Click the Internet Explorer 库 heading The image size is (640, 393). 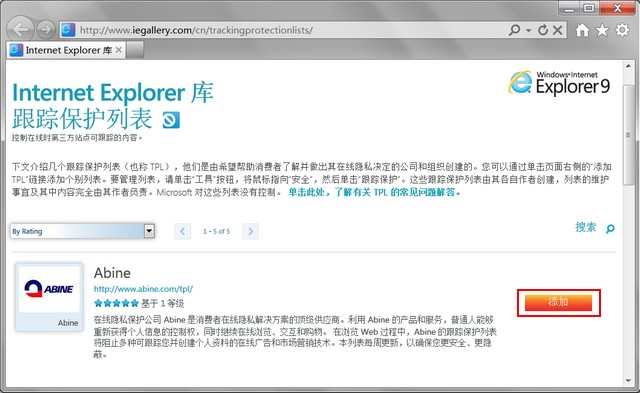pos(113,93)
